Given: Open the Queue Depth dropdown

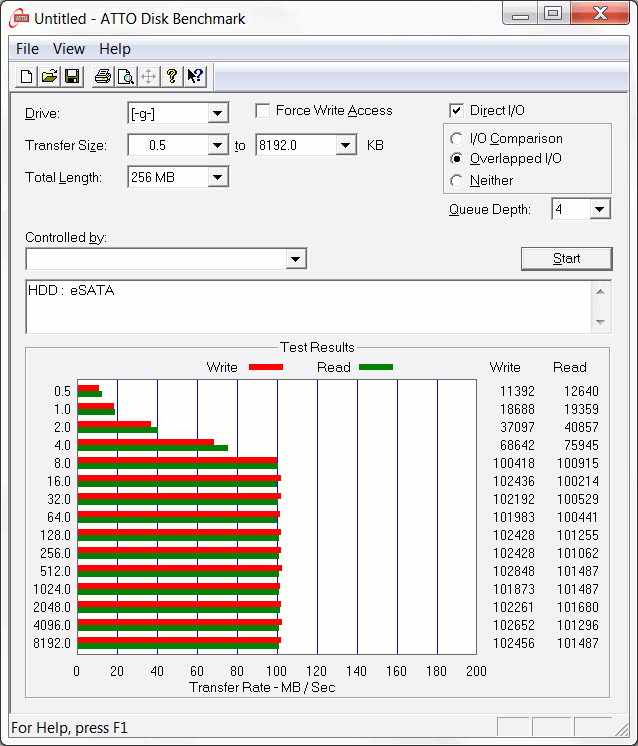Looking at the screenshot, I should click(599, 210).
